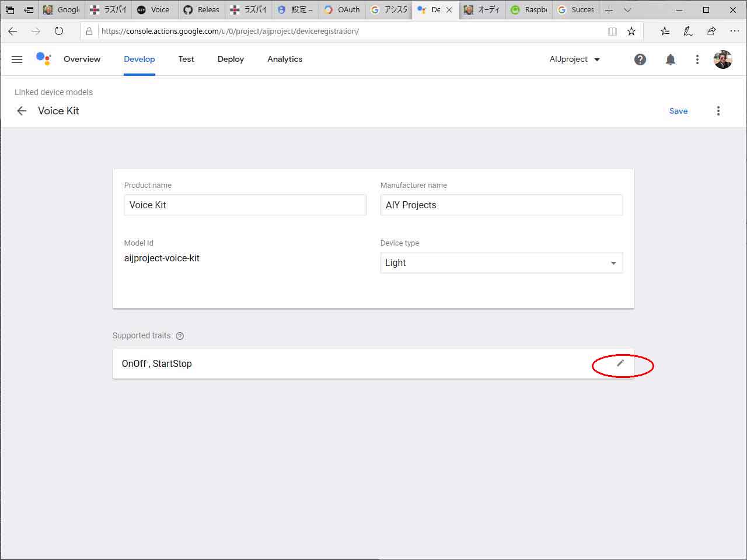Click the browser address bar URL
The width and height of the screenshot is (747, 560).
[230, 32]
